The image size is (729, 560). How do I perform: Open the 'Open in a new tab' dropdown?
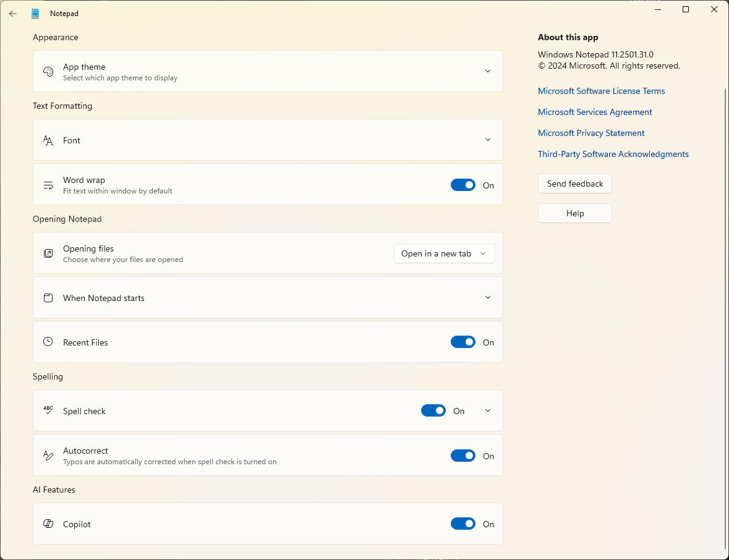tap(444, 253)
